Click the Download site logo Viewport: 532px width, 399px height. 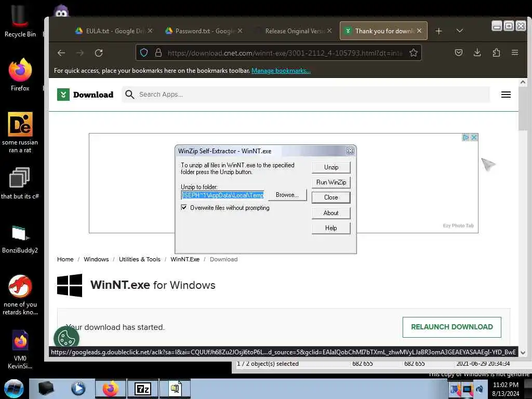click(x=85, y=95)
